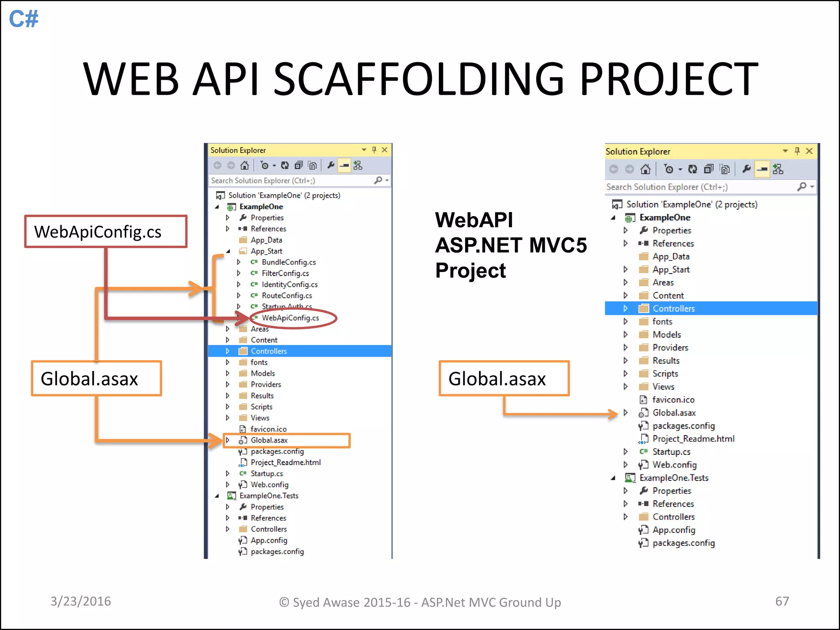Select Project_Readme.html in right tree
The image size is (840, 630).
(694, 439)
